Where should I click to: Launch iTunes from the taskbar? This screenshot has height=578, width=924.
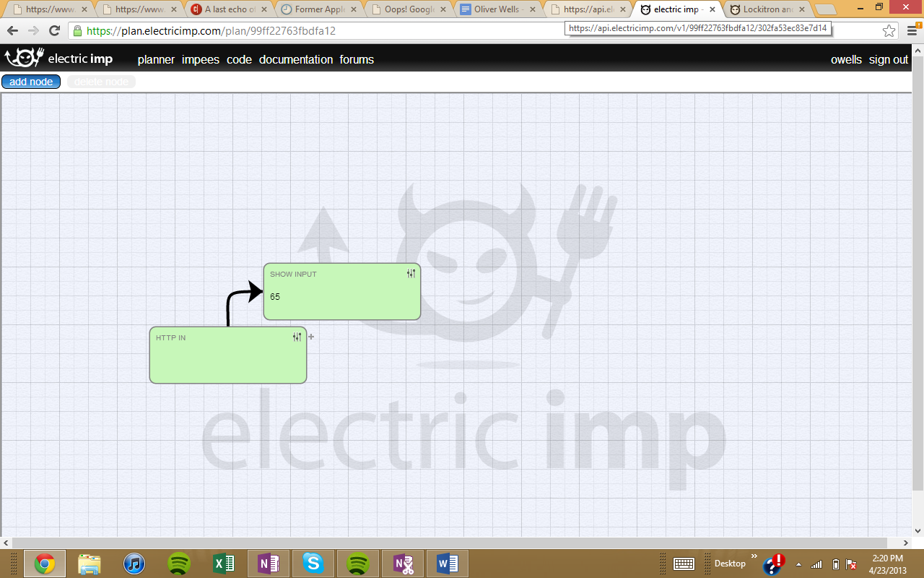[134, 564]
